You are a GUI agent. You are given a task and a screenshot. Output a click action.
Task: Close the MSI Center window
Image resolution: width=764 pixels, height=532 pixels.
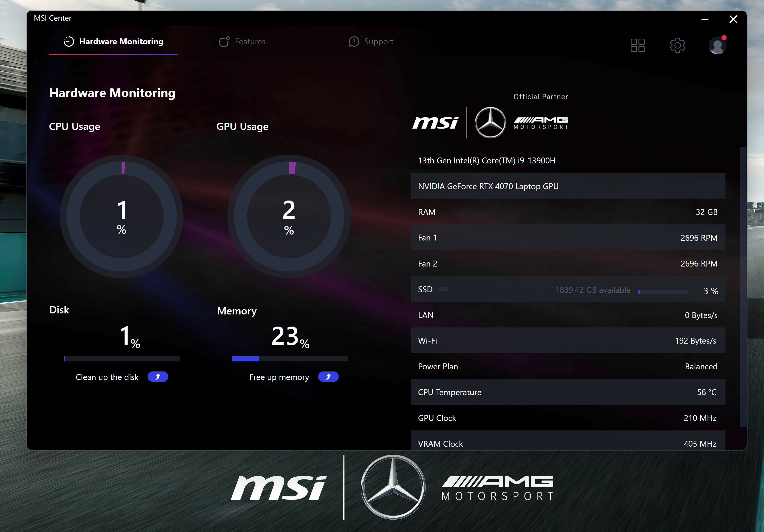click(x=733, y=19)
